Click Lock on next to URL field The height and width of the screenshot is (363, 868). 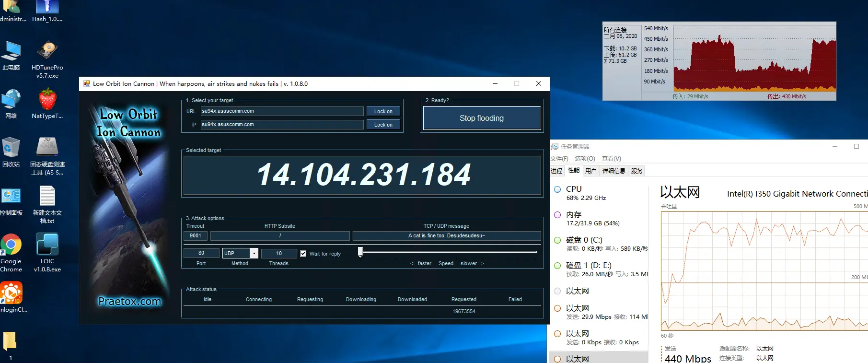(x=383, y=111)
